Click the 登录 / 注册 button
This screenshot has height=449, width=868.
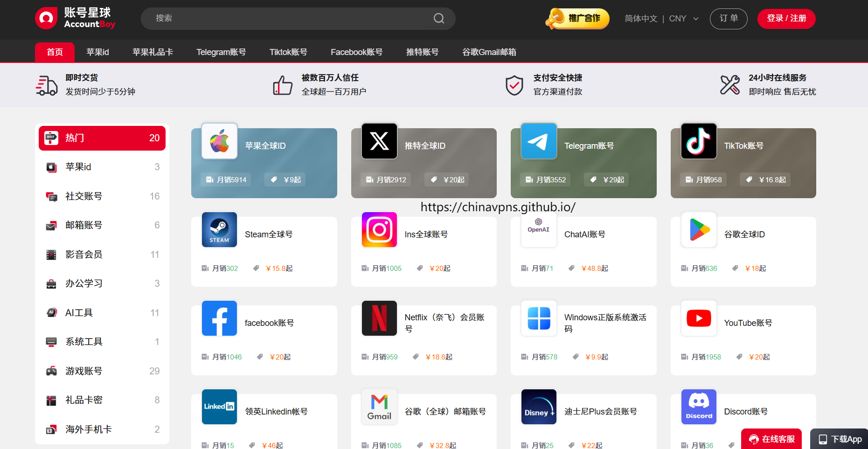point(786,19)
